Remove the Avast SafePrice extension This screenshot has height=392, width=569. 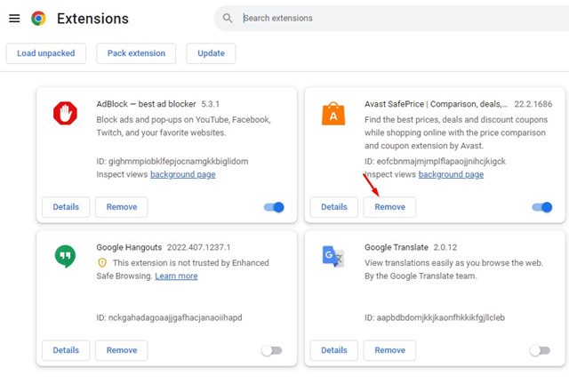click(x=389, y=207)
